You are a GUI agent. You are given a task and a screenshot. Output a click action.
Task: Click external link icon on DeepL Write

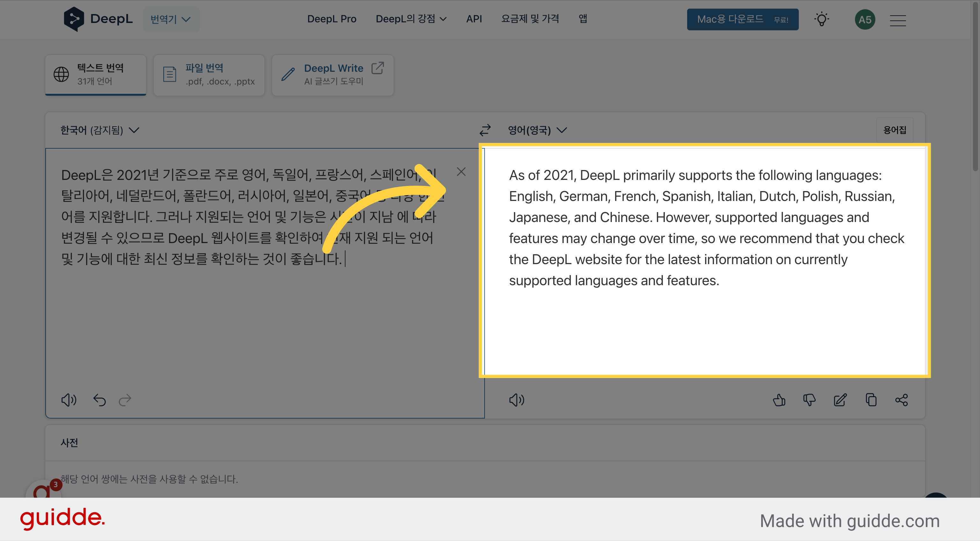tap(378, 68)
